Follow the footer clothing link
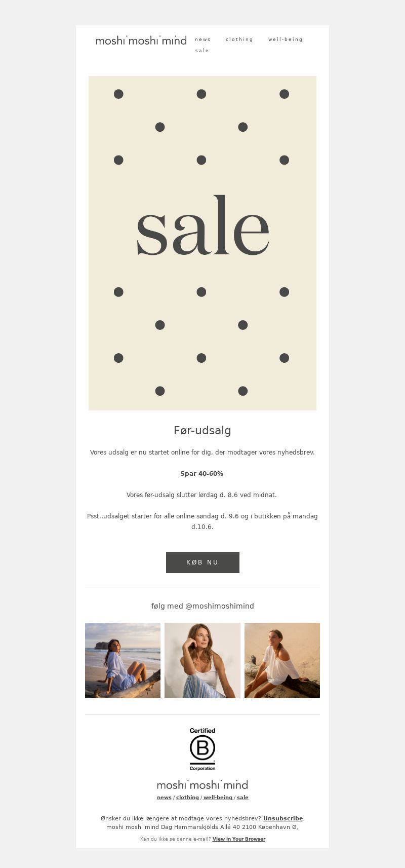Screen dimensions: 405x868 point(187,798)
